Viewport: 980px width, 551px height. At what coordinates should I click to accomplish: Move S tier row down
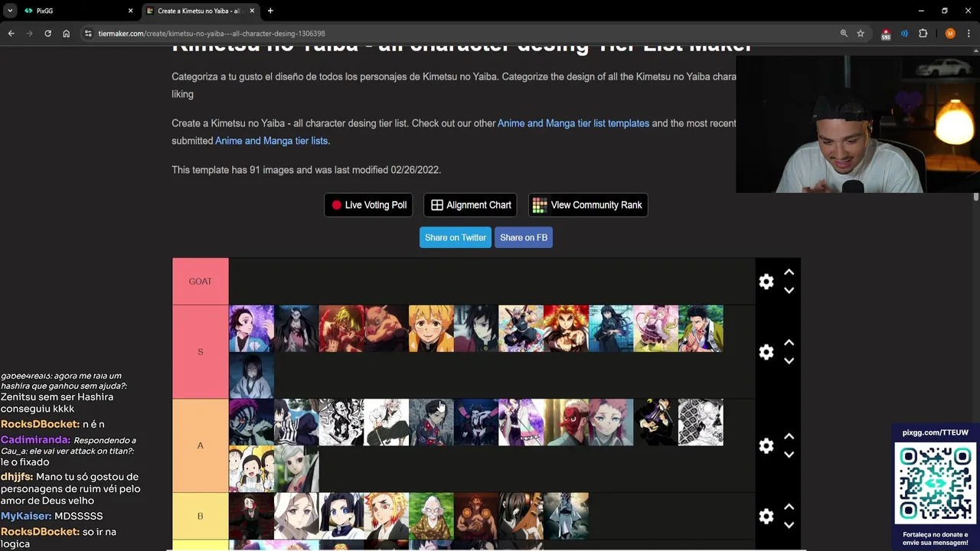pyautogui.click(x=789, y=361)
